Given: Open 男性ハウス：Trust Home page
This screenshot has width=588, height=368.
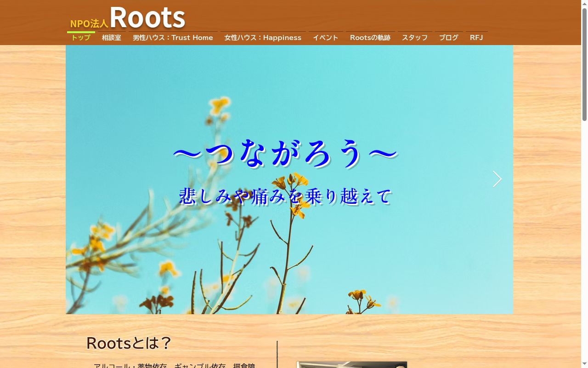Looking at the screenshot, I should pyautogui.click(x=173, y=38).
